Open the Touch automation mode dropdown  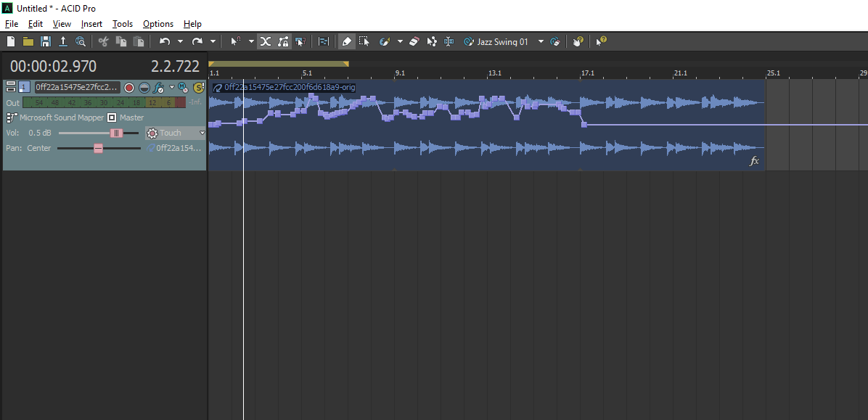coord(202,133)
